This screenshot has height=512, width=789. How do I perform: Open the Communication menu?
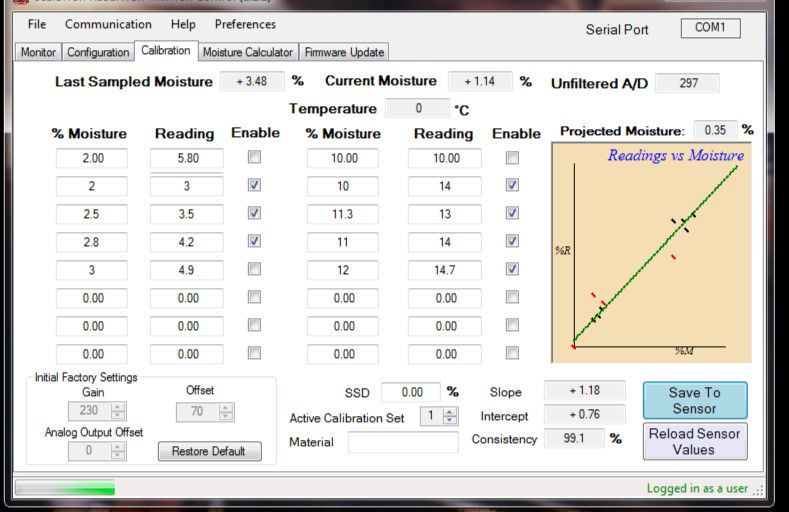click(x=108, y=24)
